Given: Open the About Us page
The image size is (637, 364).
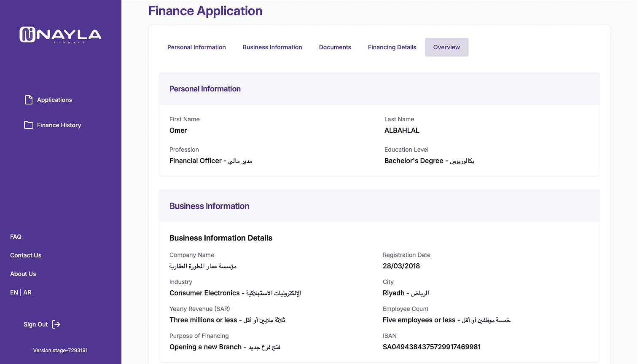Looking at the screenshot, I should [x=23, y=273].
